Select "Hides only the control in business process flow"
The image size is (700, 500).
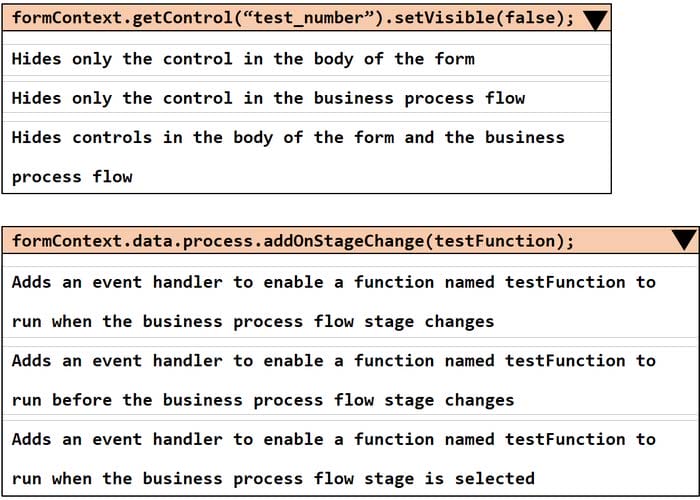point(268,98)
